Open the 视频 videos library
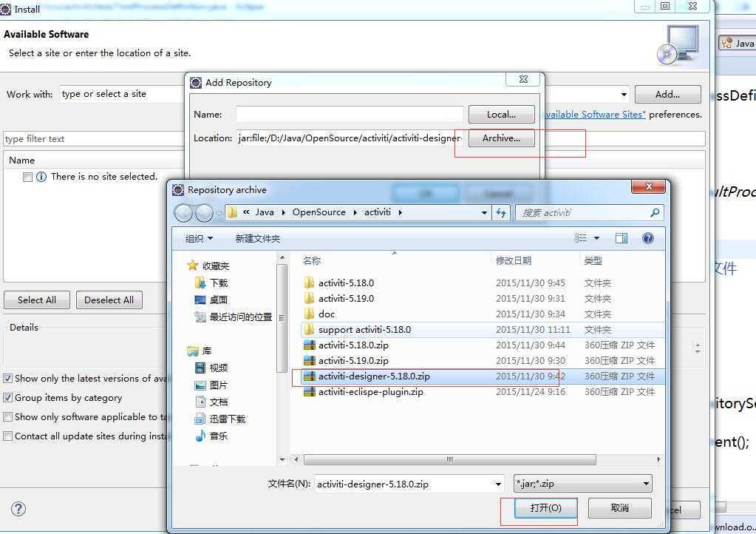 [211, 368]
